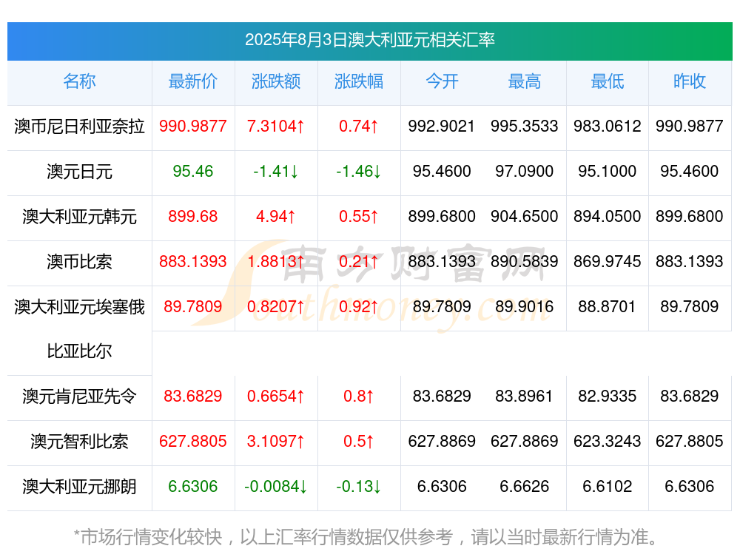Viewport: 740px width, 560px height.
Task: Click the high value 89.9016
Action: [x=525, y=307]
